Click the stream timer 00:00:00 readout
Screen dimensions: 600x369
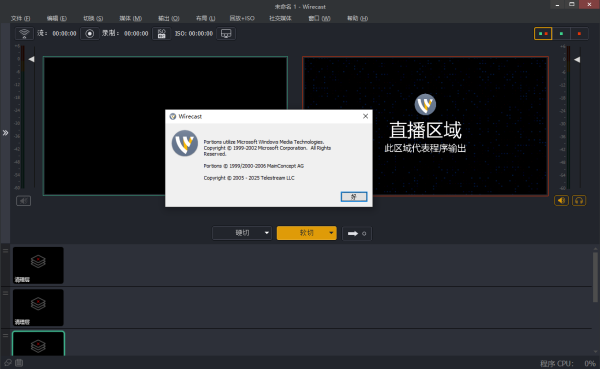point(64,34)
